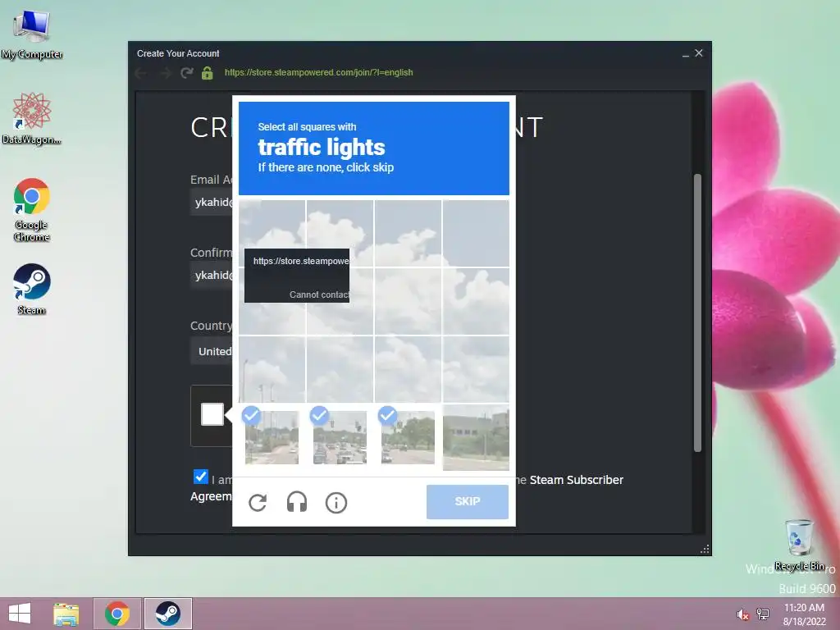
Task: Click the SKIP button in the captcha
Action: [x=467, y=501]
